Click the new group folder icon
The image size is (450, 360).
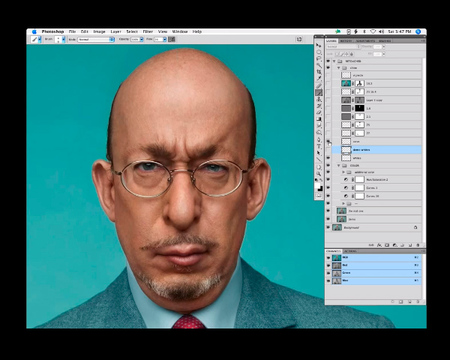pos(402,245)
